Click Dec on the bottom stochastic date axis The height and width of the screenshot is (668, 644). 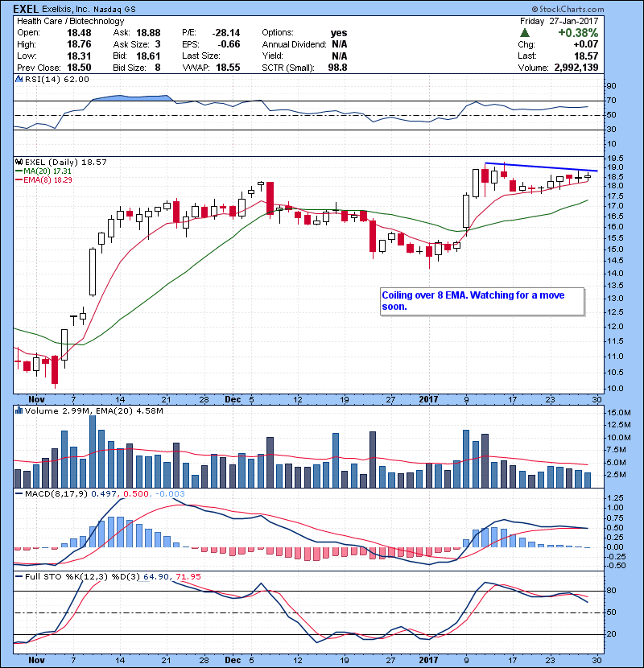point(233,660)
